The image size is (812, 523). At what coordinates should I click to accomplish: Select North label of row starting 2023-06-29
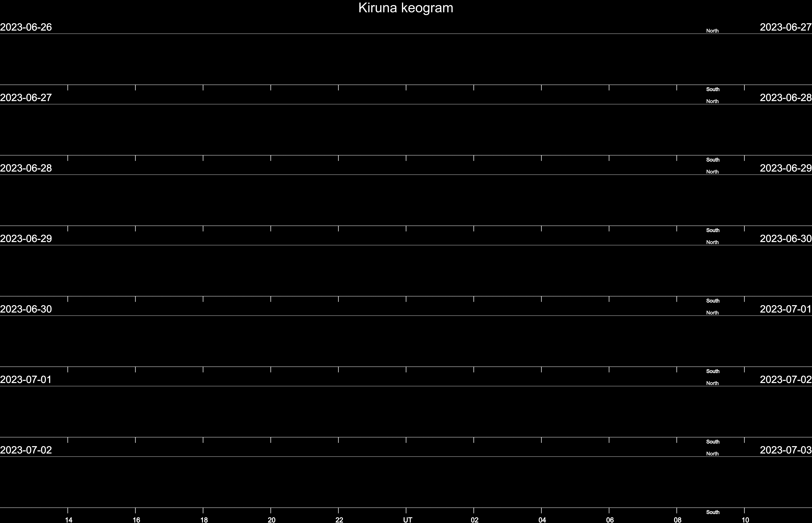[712, 242]
